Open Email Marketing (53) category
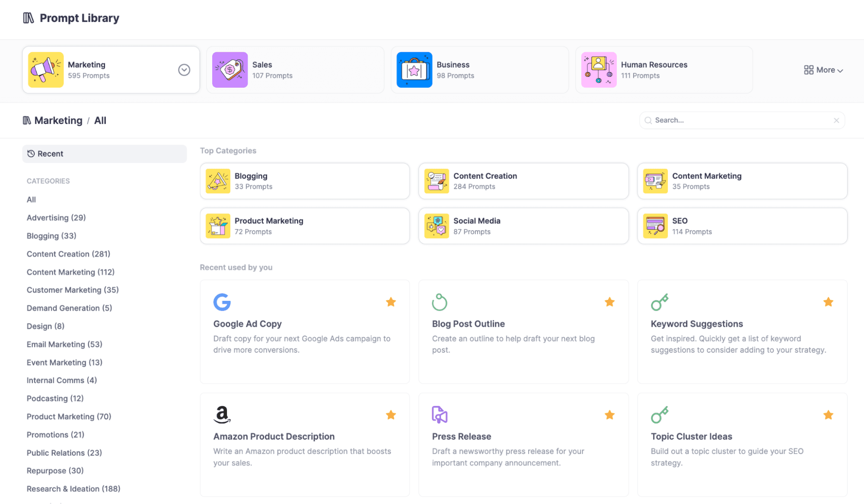This screenshot has height=504, width=864. coord(64,345)
